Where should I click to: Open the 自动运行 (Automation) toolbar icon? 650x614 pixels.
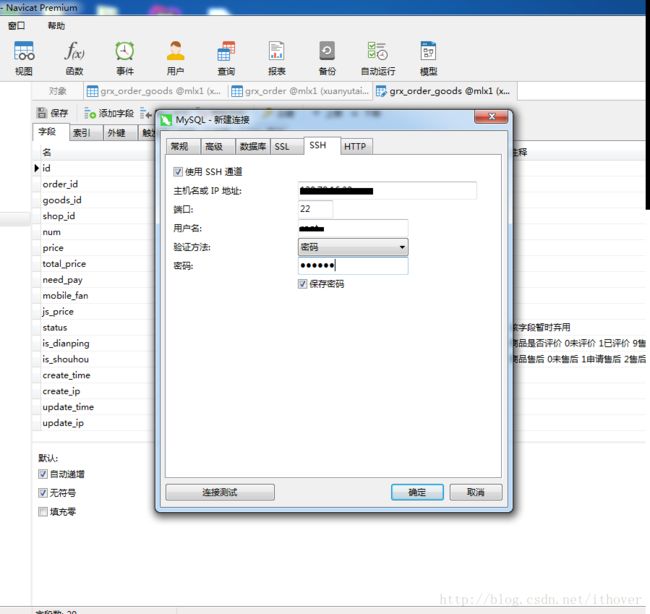[378, 58]
